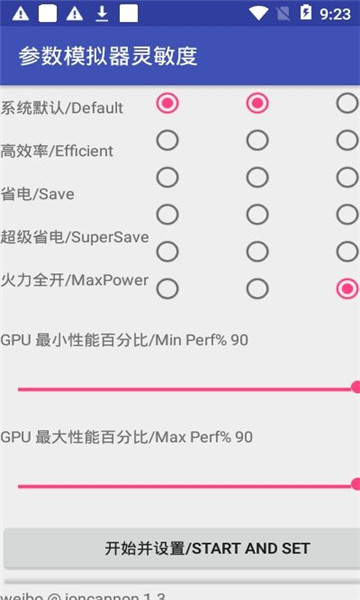Select the top radio button in the right column
Screen dimensions: 360x600
tap(347, 103)
